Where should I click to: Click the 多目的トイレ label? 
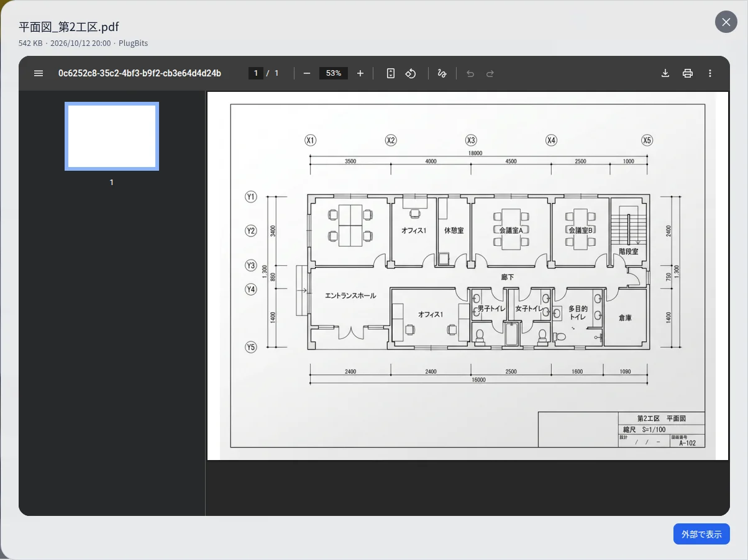578,312
